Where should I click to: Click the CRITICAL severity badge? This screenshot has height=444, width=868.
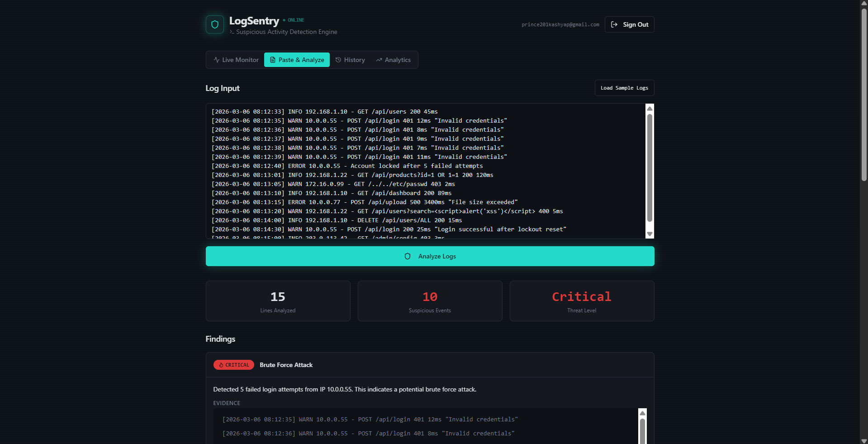234,365
